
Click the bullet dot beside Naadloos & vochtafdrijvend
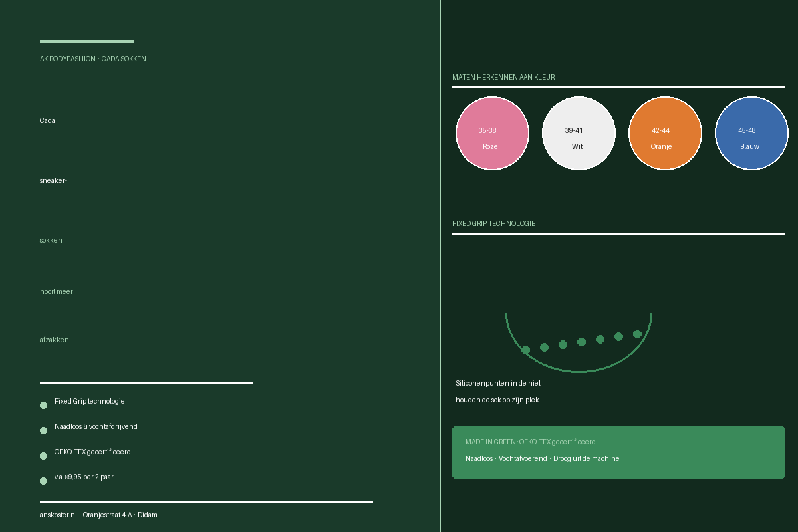43,430
